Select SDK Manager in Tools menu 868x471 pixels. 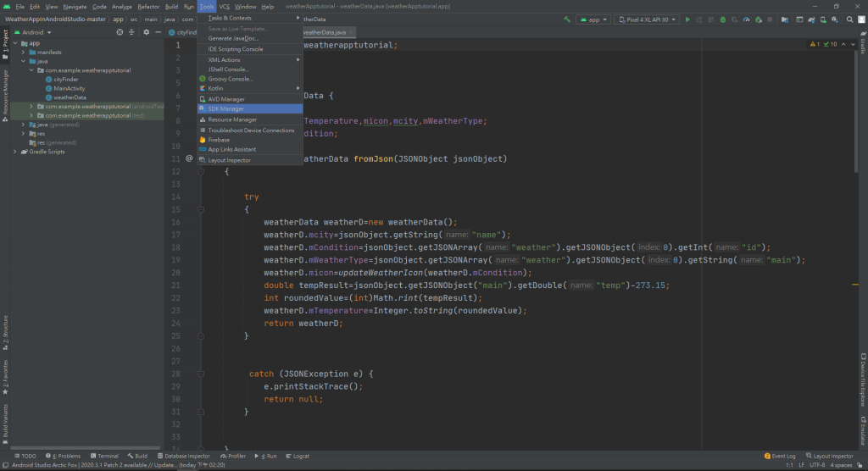pyautogui.click(x=250, y=108)
